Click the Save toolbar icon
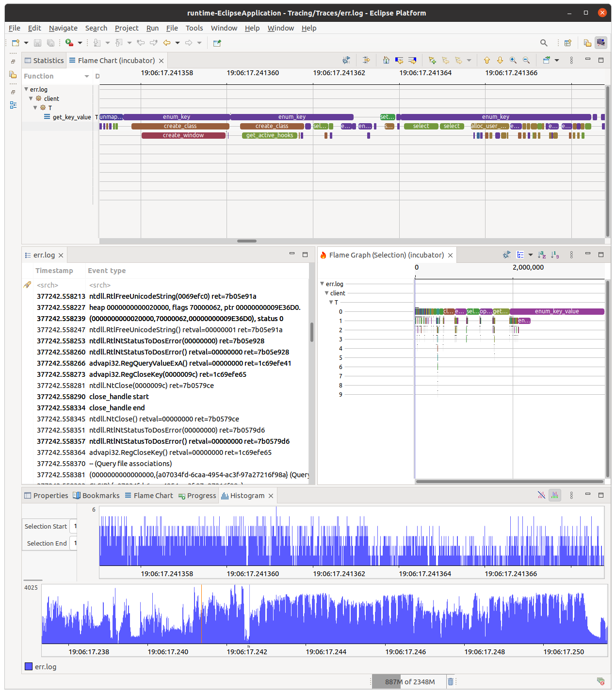 coord(38,43)
